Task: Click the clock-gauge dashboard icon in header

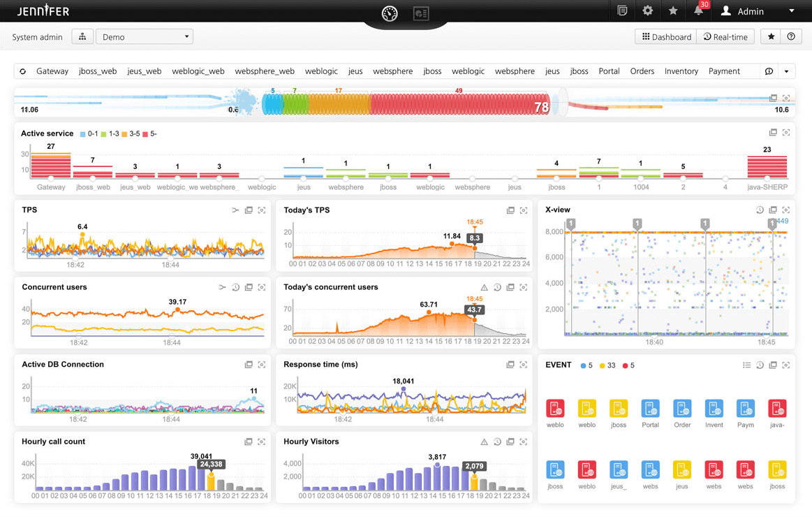Action: [390, 13]
